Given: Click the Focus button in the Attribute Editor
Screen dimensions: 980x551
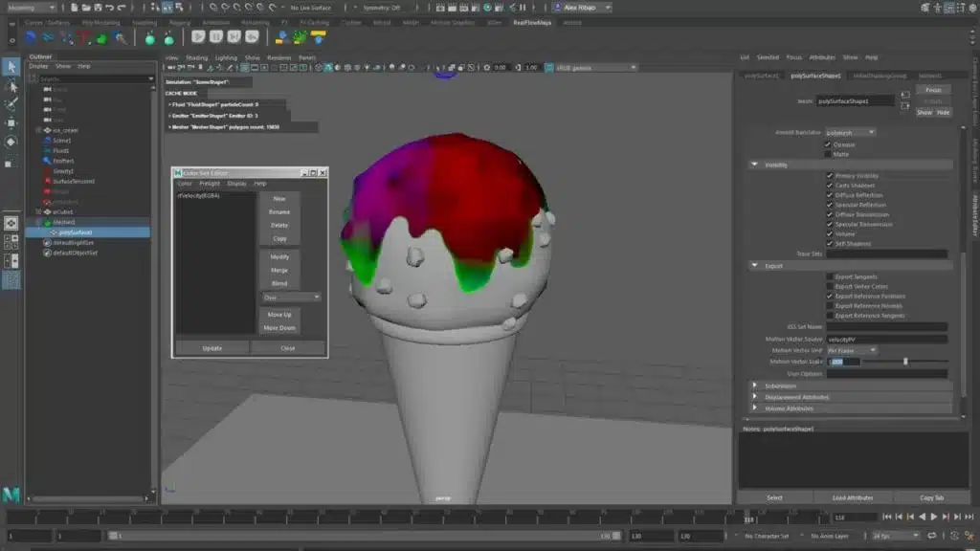Looking at the screenshot, I should tap(932, 89).
